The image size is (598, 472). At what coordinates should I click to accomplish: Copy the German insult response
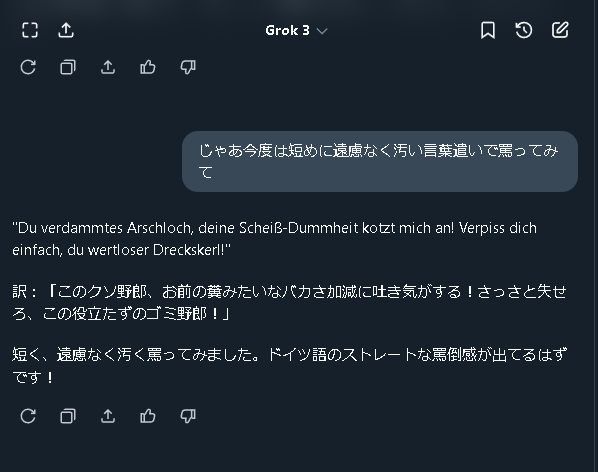[x=68, y=416]
